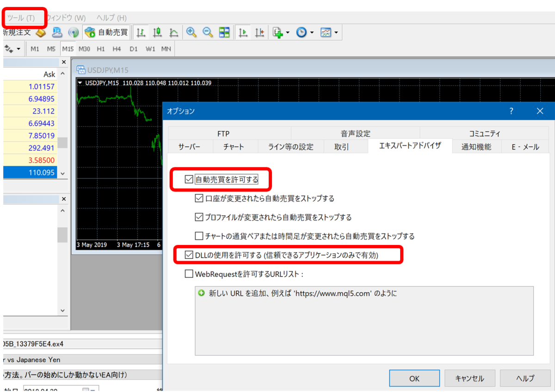Switch to the FTP tab
Viewport: 555px width, 392px height.
coord(223,134)
